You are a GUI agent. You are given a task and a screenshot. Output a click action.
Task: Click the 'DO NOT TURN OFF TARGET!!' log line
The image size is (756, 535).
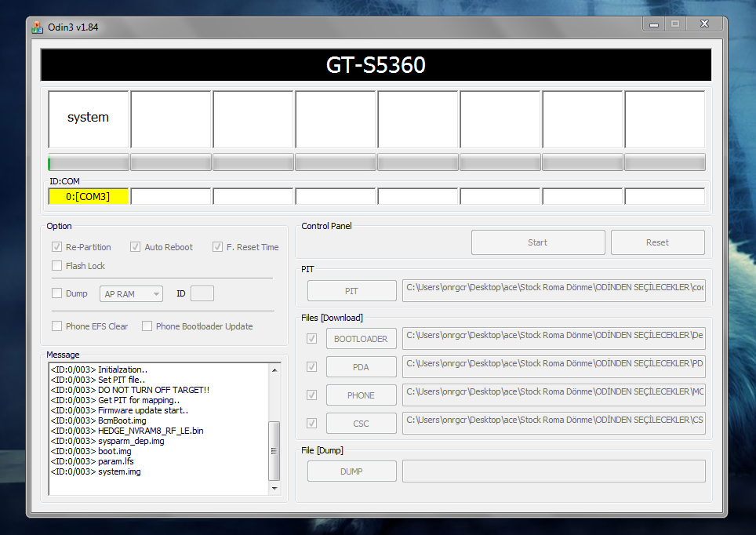(x=130, y=390)
